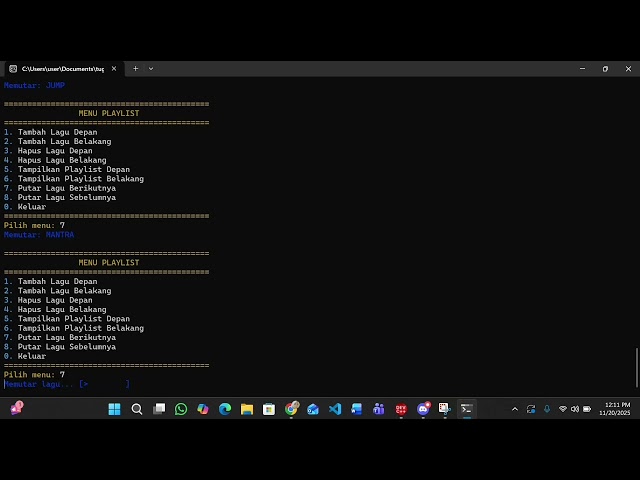This screenshot has width=640, height=480.
Task: Open Microsoft Teams from taskbar
Action: click(x=379, y=409)
